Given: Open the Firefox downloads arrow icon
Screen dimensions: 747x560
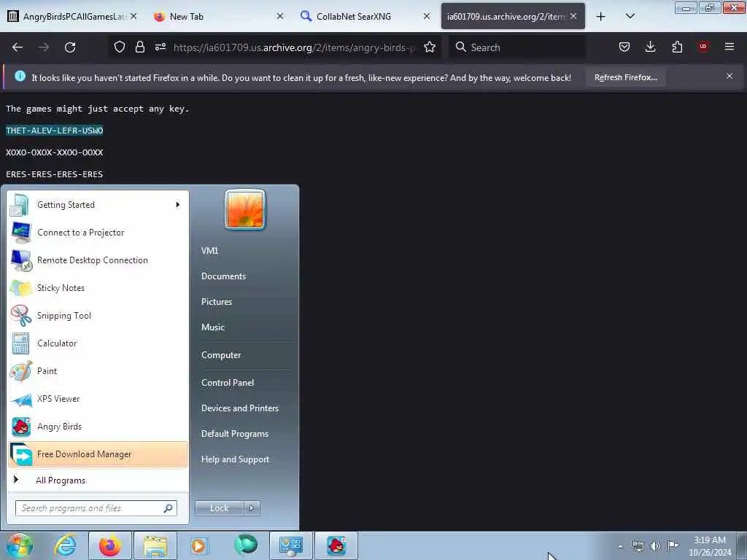Looking at the screenshot, I should pyautogui.click(x=650, y=47).
